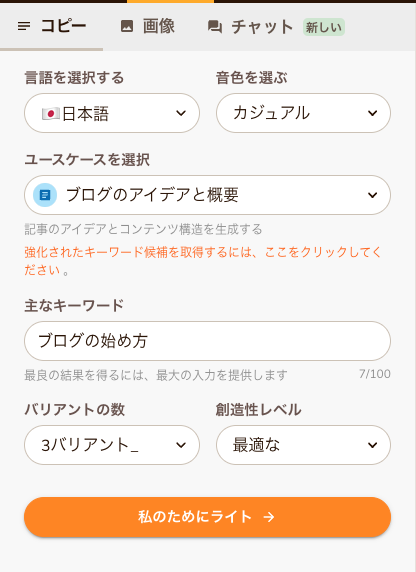Click the blue blog document icon
Image resolution: width=416 pixels, height=572 pixels.
click(45, 195)
